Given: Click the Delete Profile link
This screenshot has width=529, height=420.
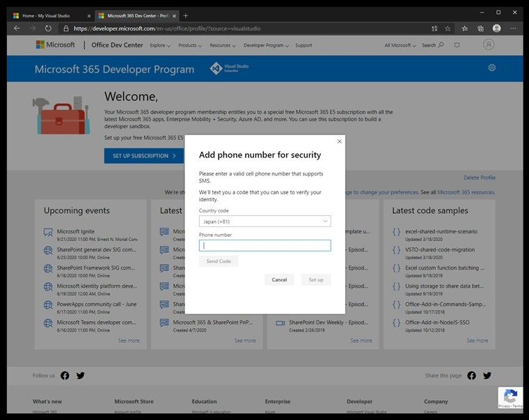Looking at the screenshot, I should 480,178.
